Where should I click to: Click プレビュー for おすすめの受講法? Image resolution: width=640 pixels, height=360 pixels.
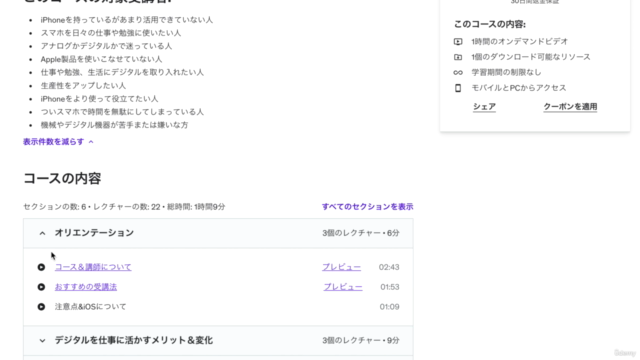pos(343,287)
